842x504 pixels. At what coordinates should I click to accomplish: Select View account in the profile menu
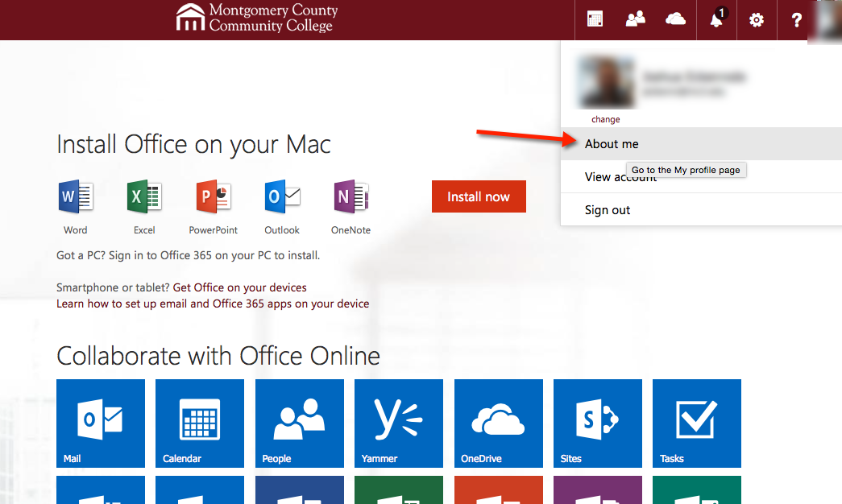pyautogui.click(x=701, y=176)
